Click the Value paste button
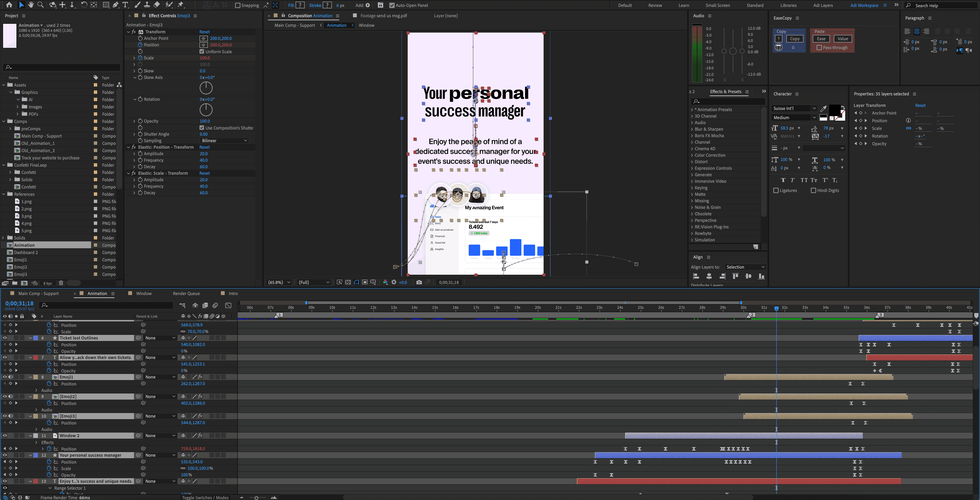Screen dimensions: 980x500 click(x=843, y=39)
